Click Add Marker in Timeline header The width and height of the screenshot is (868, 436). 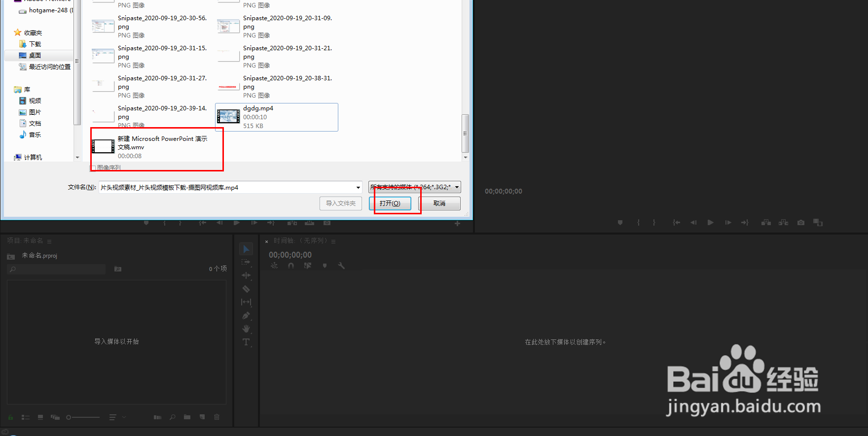click(x=325, y=266)
